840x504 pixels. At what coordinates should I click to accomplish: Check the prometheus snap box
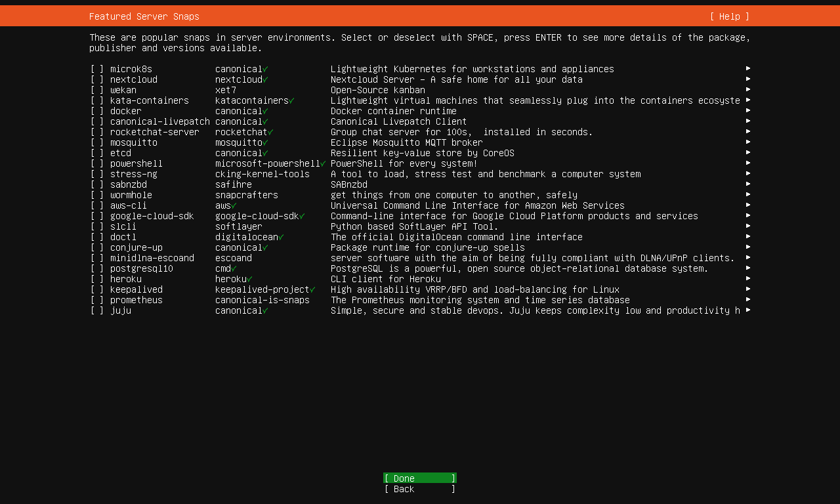(x=97, y=300)
